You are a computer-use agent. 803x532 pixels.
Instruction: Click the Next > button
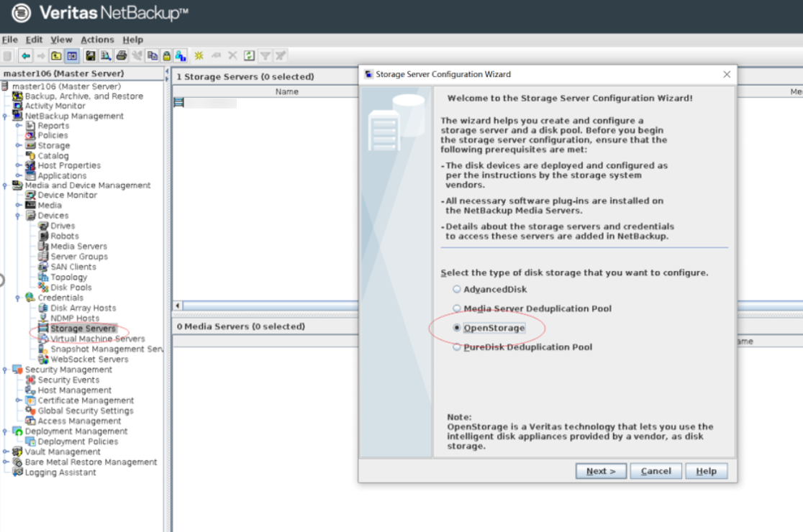click(601, 471)
